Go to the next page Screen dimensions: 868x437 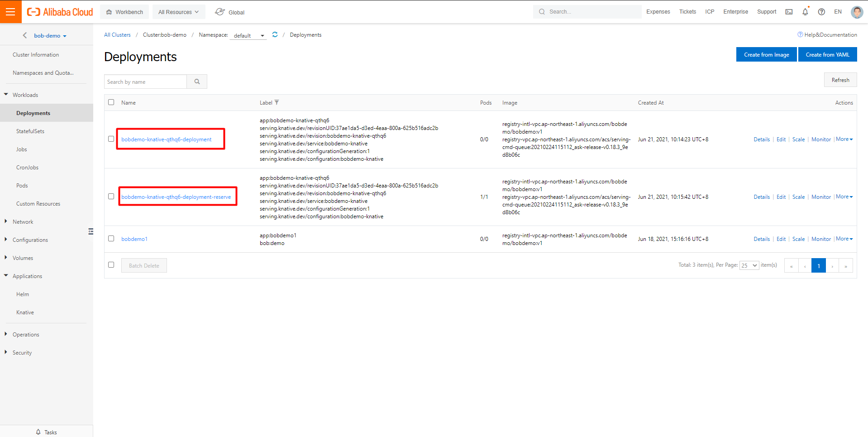(832, 266)
